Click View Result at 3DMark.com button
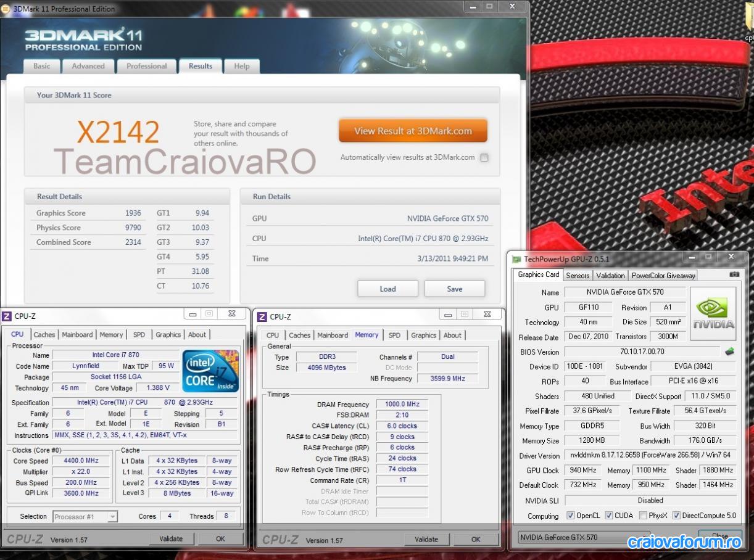The width and height of the screenshot is (754, 560). [x=413, y=131]
